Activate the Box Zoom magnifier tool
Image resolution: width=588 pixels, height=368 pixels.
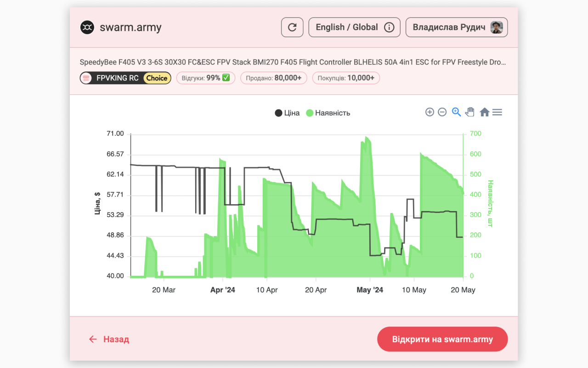[456, 112]
